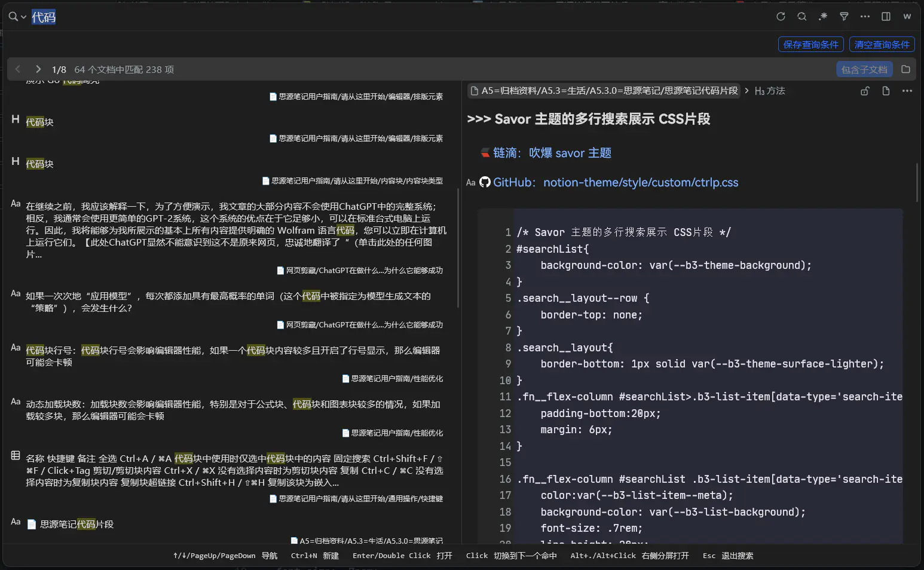This screenshot has width=924, height=570.
Task: Refresh the search results
Action: [x=781, y=17]
